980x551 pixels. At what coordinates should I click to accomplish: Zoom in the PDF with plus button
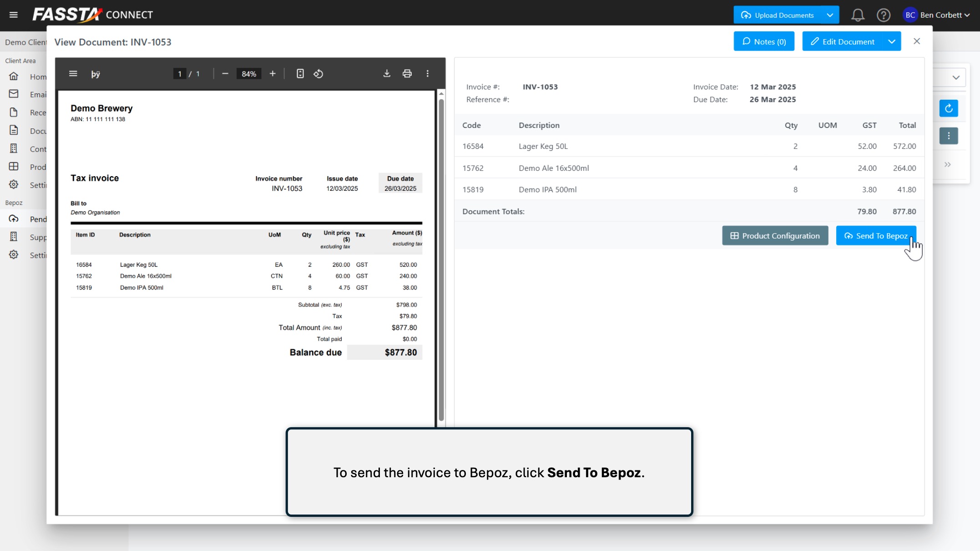273,74
